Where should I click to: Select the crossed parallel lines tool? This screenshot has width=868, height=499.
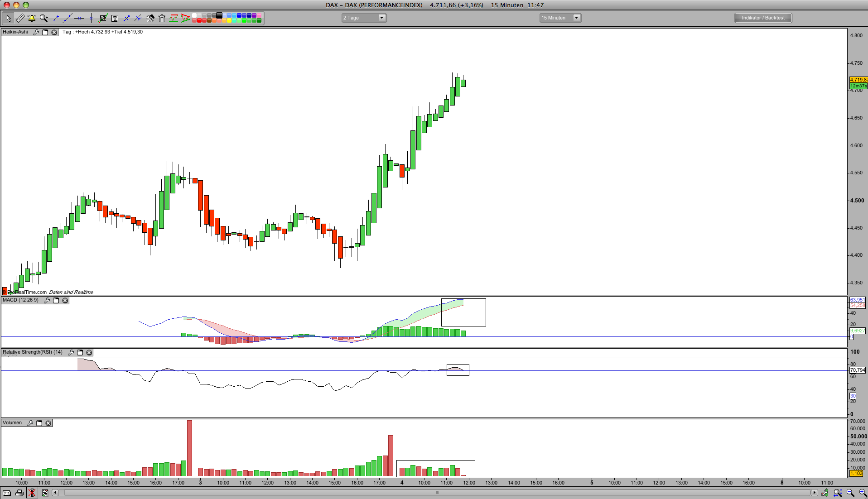point(138,18)
